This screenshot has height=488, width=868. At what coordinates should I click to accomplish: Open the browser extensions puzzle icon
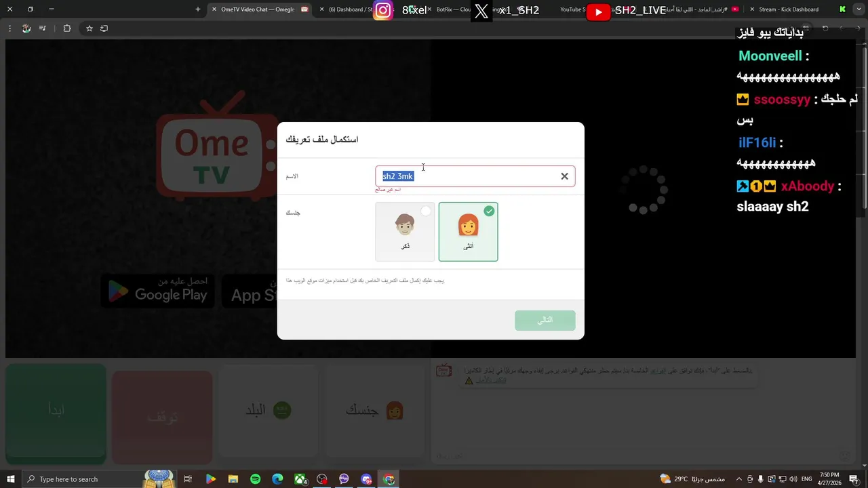tap(66, 28)
